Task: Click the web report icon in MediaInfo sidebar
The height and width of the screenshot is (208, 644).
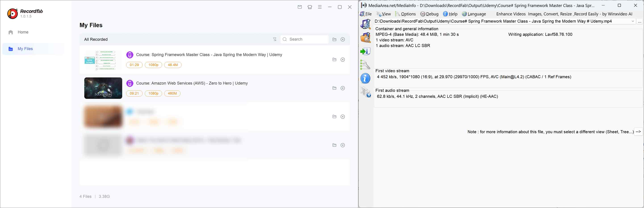Action: (x=365, y=92)
